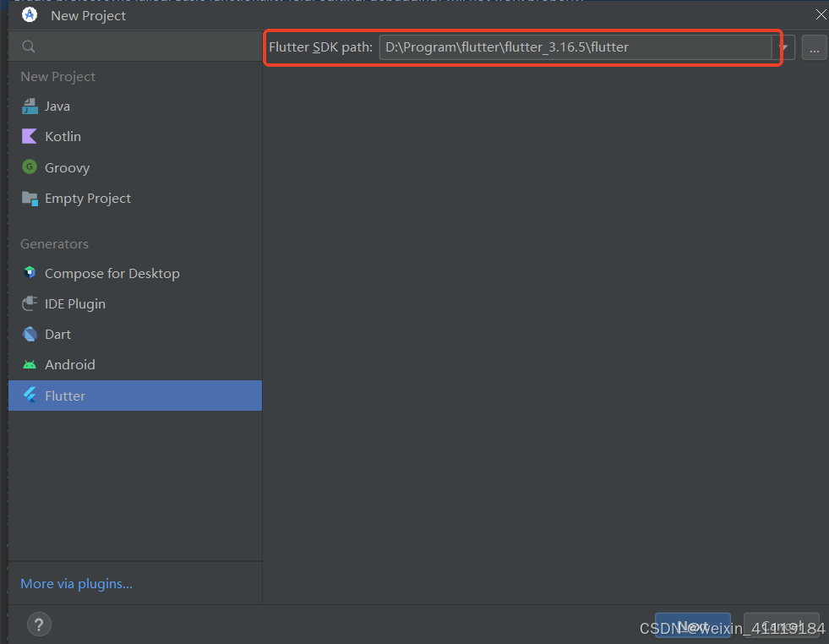
Task: Open help with the question mark button
Action: click(39, 625)
